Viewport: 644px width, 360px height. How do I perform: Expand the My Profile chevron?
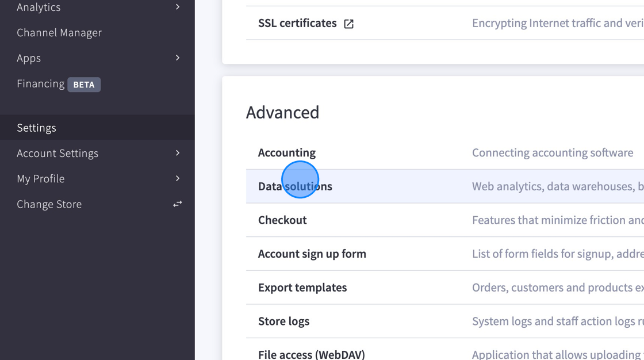pos(178,178)
